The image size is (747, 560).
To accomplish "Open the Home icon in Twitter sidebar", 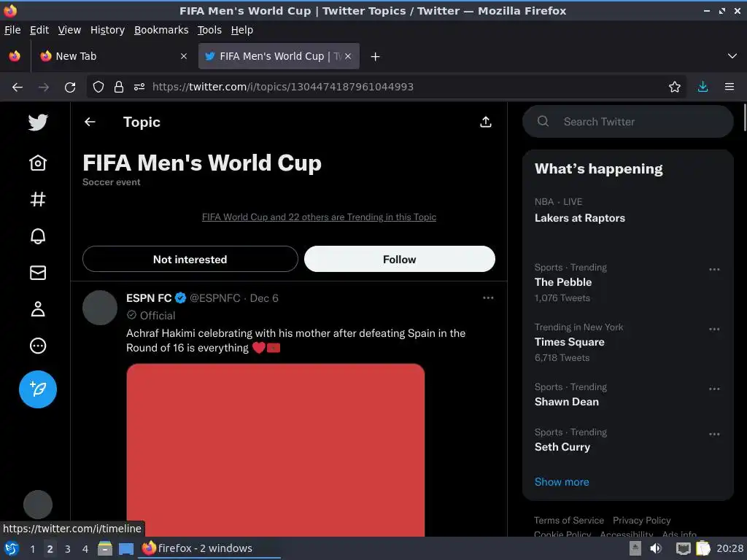I will (38, 163).
